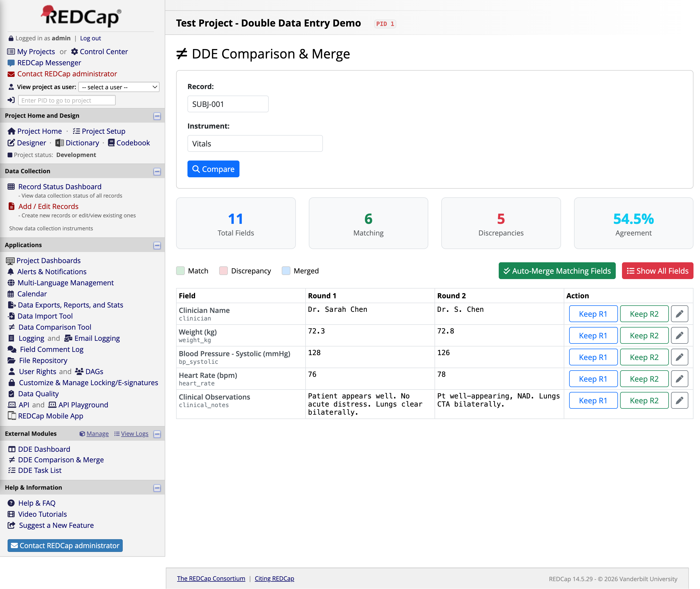The height and width of the screenshot is (589, 700).
Task: Click the 'Enter PID to go to project' field
Action: [67, 100]
